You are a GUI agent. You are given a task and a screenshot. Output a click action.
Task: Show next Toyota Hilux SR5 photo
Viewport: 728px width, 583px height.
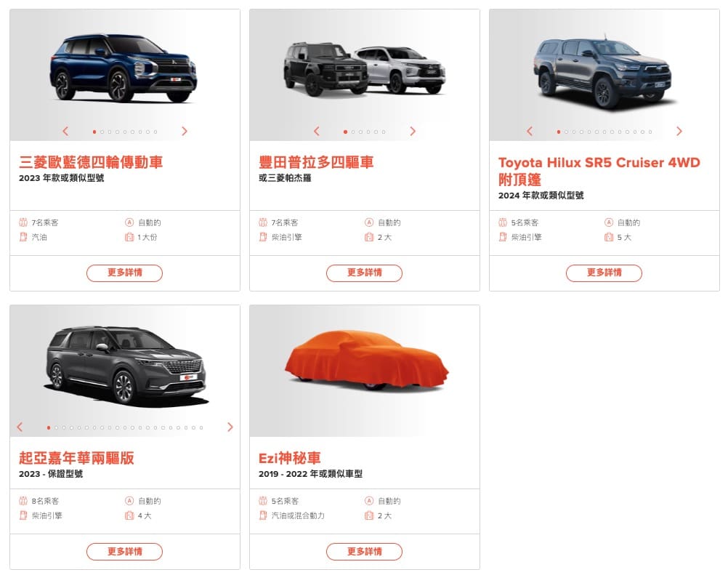click(x=679, y=132)
